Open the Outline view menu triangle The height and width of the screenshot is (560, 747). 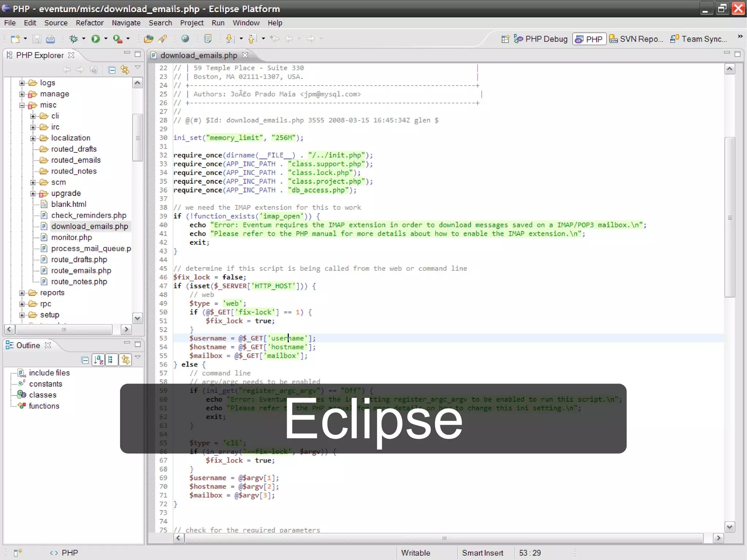138,357
